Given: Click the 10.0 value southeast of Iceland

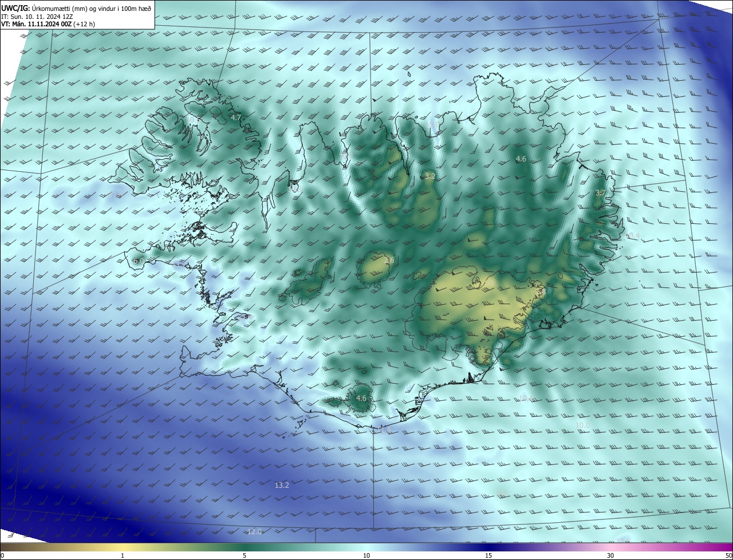Looking at the screenshot, I should (582, 425).
